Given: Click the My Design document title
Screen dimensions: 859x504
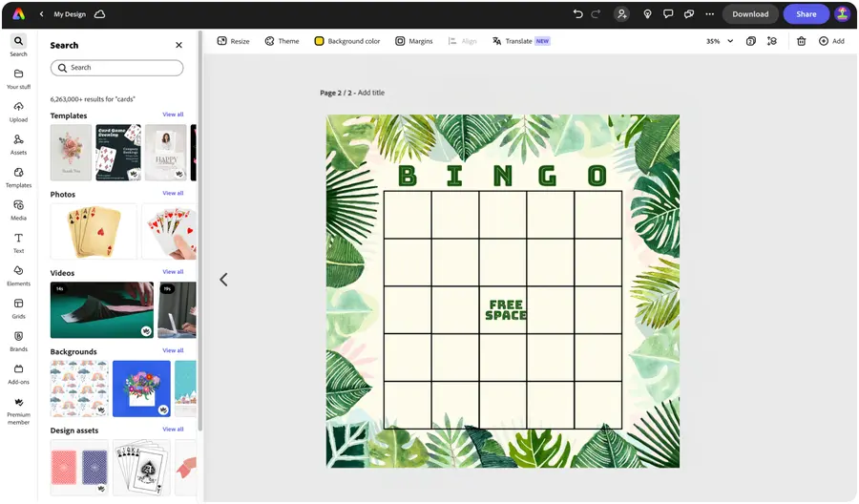Looking at the screenshot, I should (70, 14).
